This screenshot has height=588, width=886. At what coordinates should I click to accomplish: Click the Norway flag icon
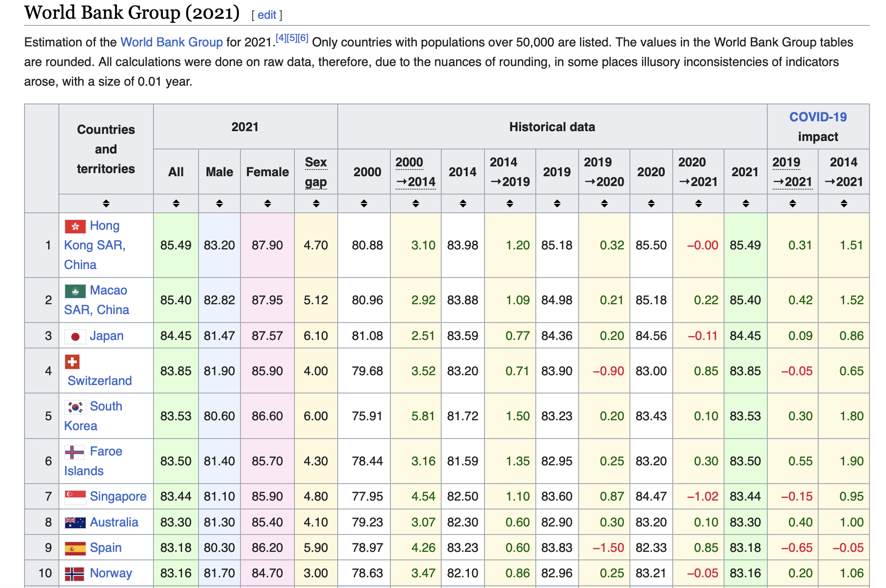click(x=75, y=574)
